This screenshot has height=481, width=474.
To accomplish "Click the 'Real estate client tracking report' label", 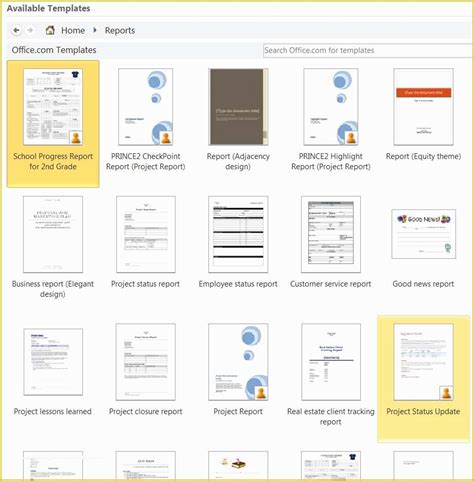I will coord(331,416).
